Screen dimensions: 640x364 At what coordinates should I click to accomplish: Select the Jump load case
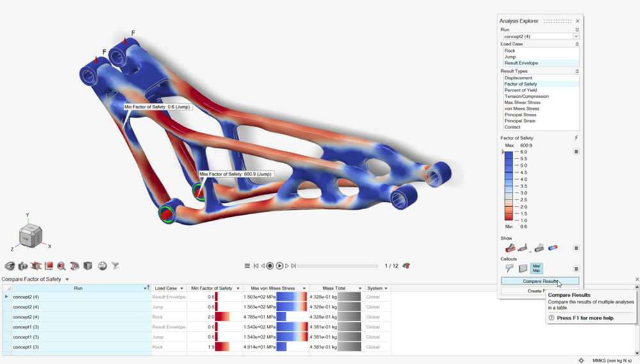[x=510, y=57]
